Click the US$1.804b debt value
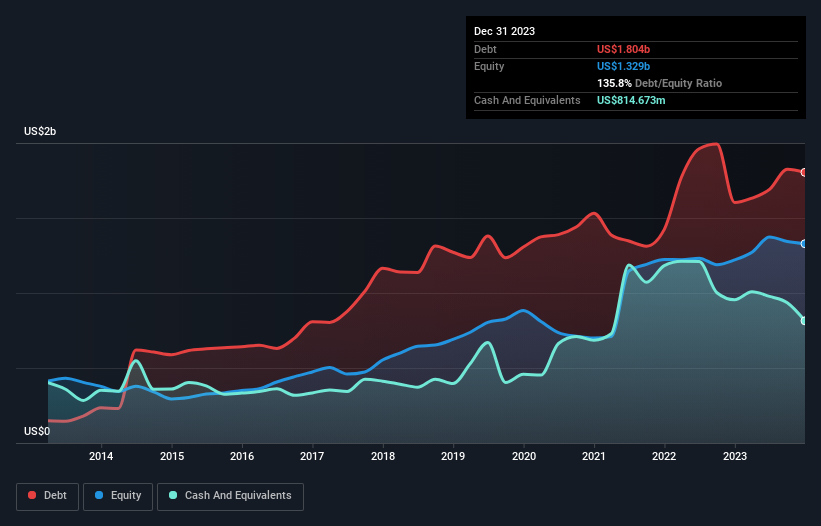The image size is (821, 526). 623,49
